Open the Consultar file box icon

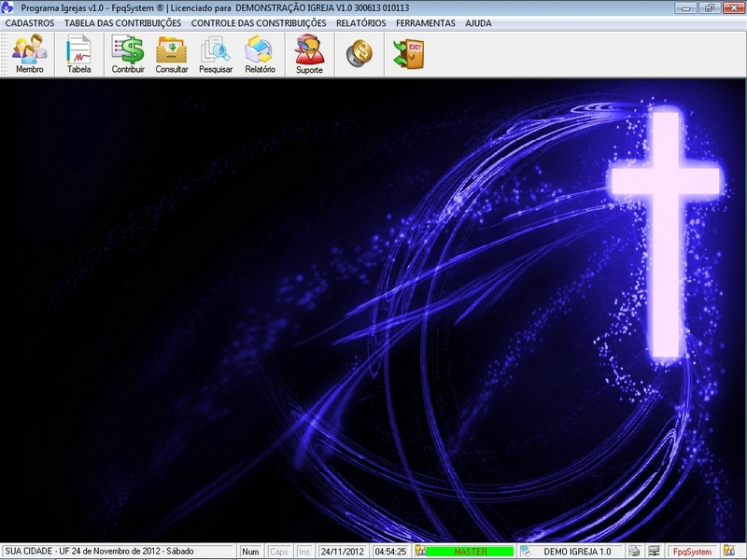tap(172, 54)
